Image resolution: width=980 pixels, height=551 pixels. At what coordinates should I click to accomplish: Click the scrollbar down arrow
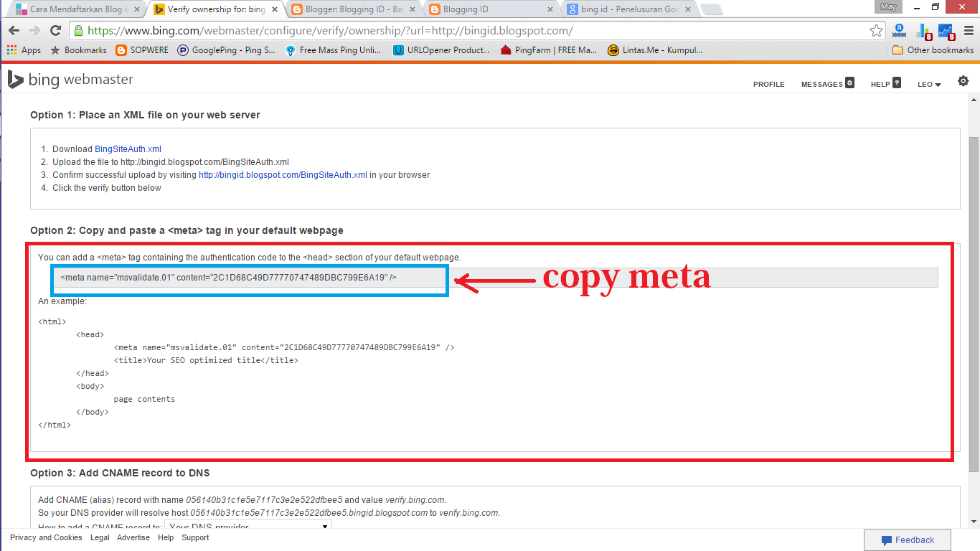tap(974, 522)
